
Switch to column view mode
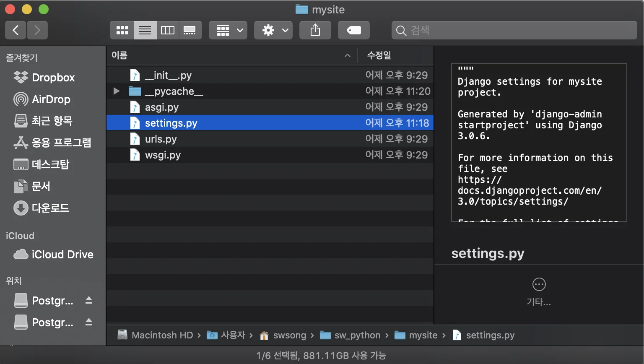point(168,30)
